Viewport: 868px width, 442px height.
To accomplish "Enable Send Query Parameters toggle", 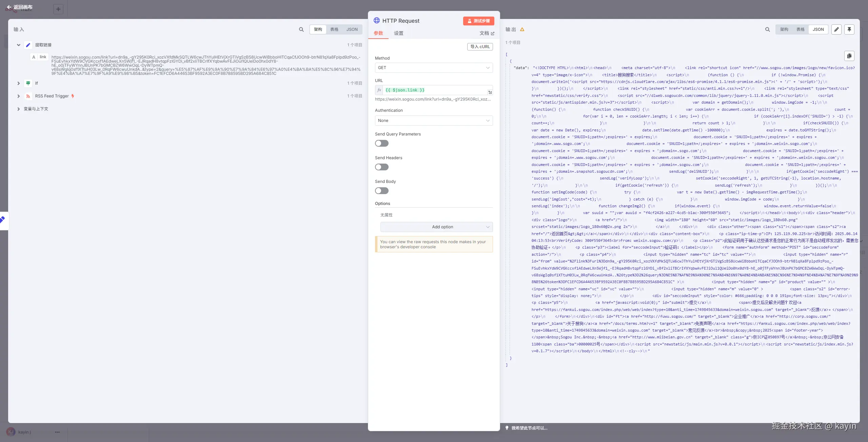I will (382, 144).
